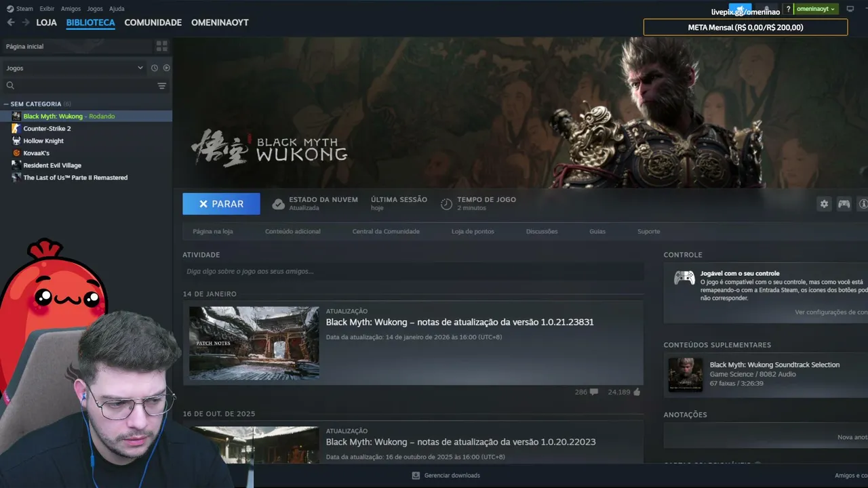Open update notes title for version 1.0.21.23831
The image size is (868, 488).
pyautogui.click(x=460, y=322)
